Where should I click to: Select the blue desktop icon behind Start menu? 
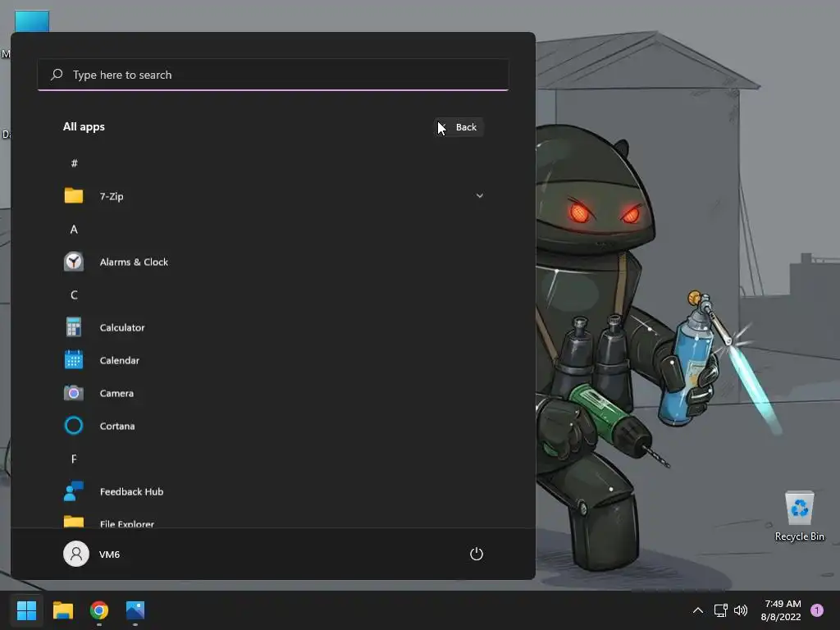pyautogui.click(x=32, y=21)
